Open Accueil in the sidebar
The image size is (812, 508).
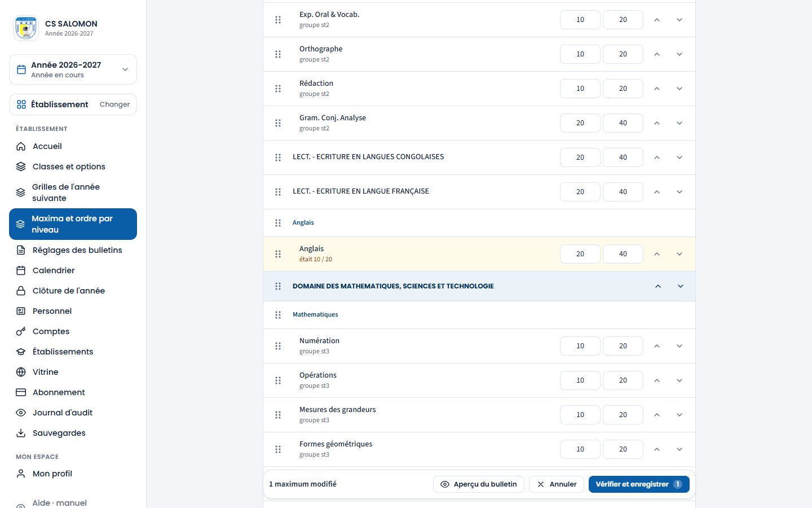73,146
